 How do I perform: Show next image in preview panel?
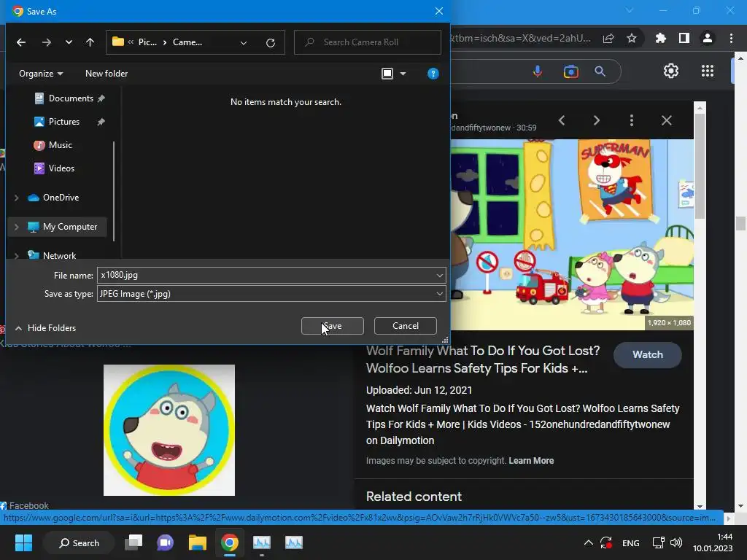(x=597, y=120)
